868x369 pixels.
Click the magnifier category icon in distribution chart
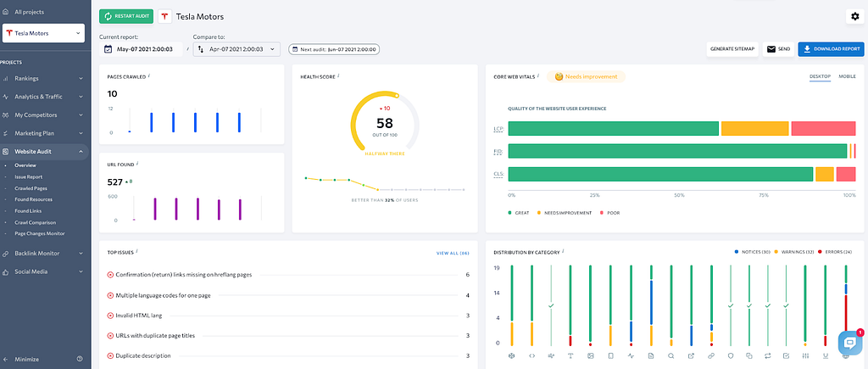(670, 355)
